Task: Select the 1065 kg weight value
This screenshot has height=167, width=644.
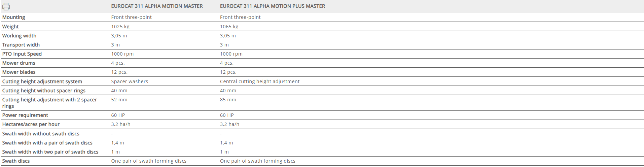Action: click(229, 27)
